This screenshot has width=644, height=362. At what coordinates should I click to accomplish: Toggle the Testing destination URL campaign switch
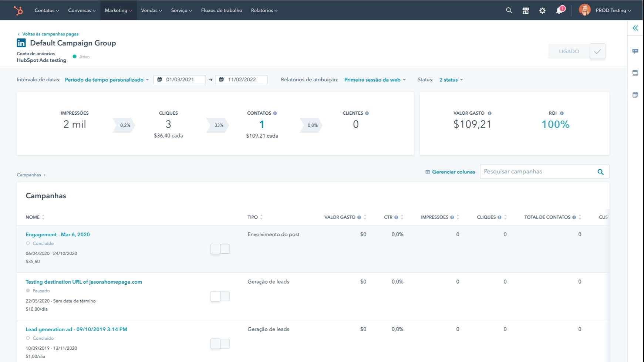coord(220,296)
